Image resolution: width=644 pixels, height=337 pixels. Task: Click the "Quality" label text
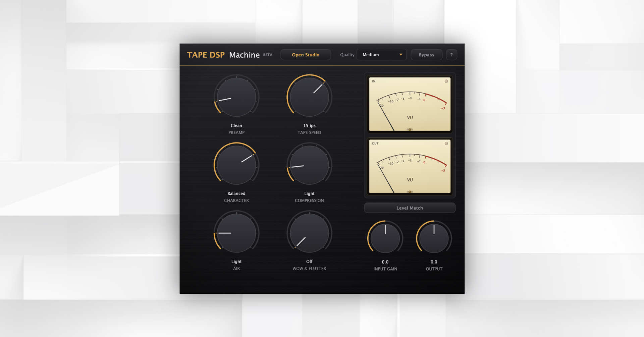coord(347,55)
